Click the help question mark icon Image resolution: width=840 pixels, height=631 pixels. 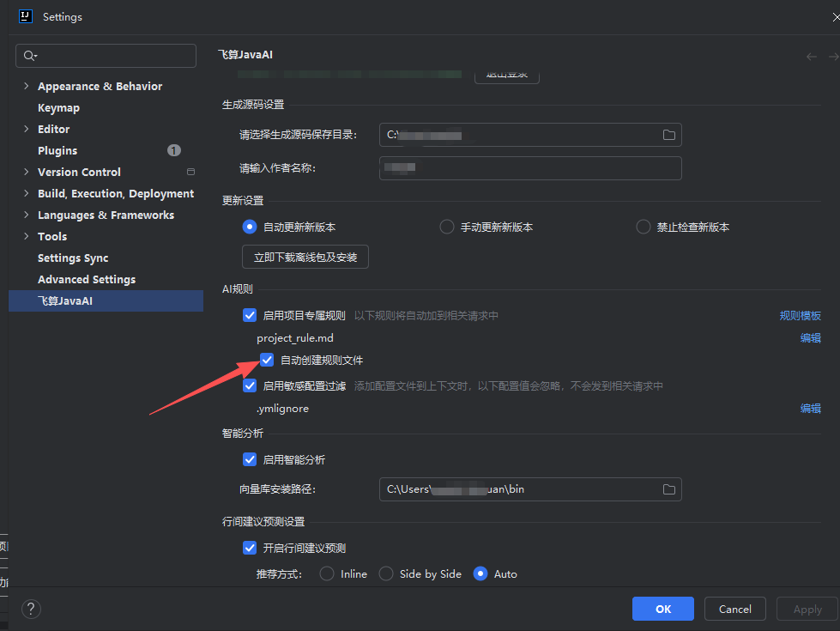point(31,609)
